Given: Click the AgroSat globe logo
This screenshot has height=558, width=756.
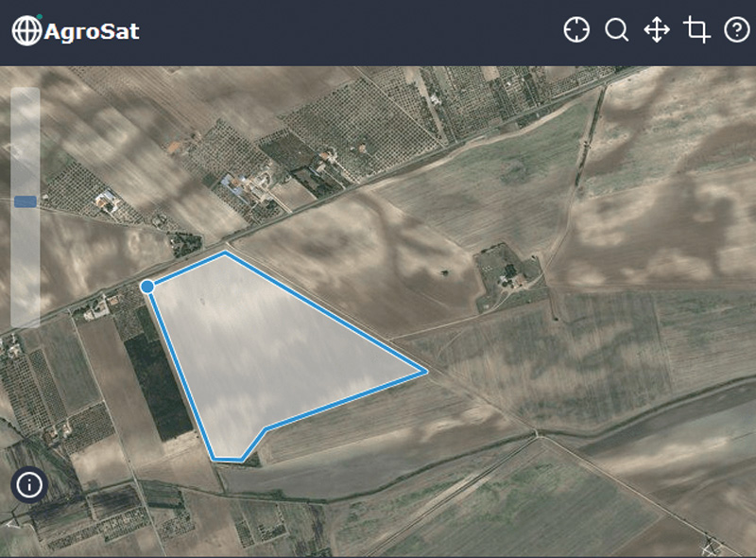Looking at the screenshot, I should point(26,30).
